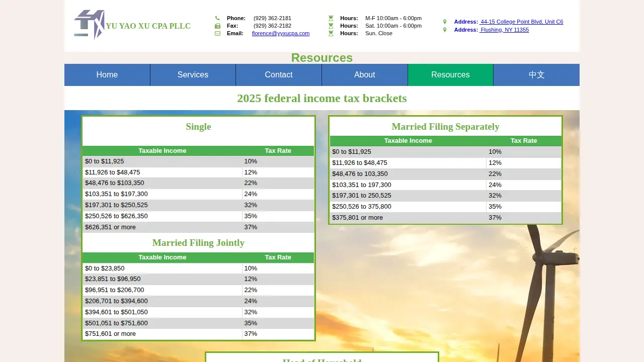Image resolution: width=644 pixels, height=362 pixels.
Task: Click the phone number (929) 362-2181
Action: tap(272, 18)
